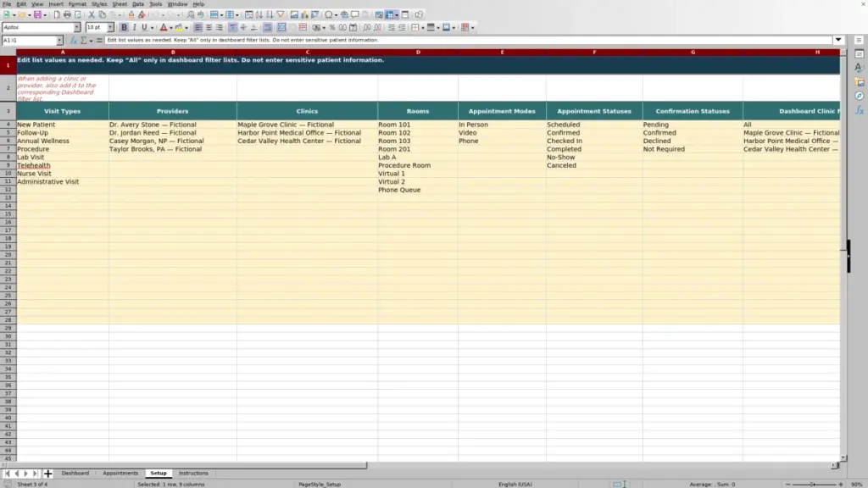
Task: Open the File menu
Action: 7,4
